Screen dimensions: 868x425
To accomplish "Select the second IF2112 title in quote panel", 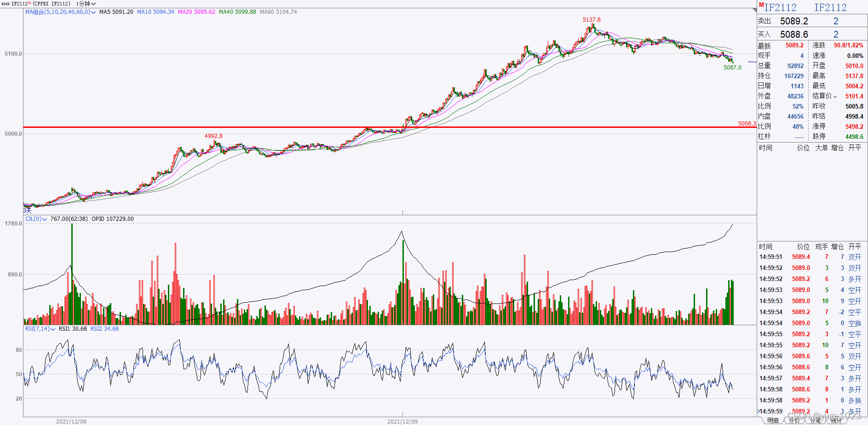I will pos(830,7).
